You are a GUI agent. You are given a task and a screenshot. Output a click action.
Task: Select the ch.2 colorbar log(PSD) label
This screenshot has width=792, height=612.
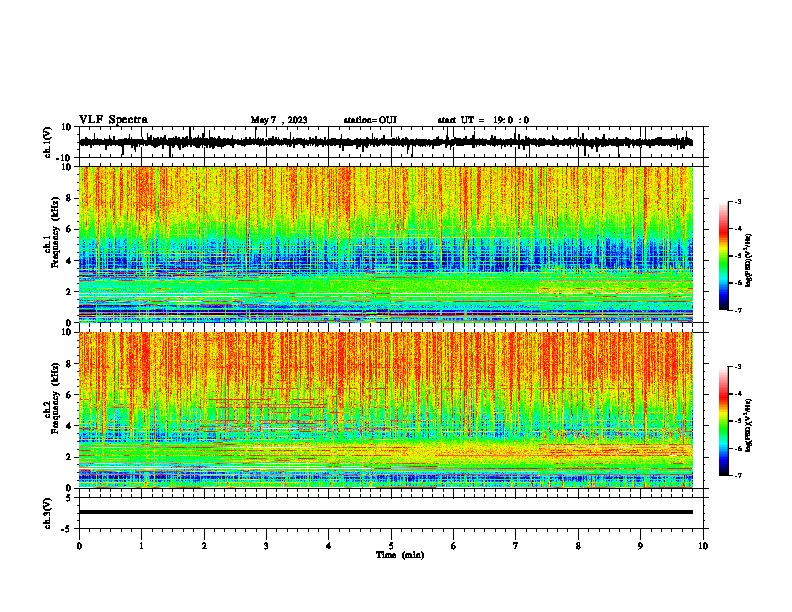pyautogui.click(x=749, y=425)
